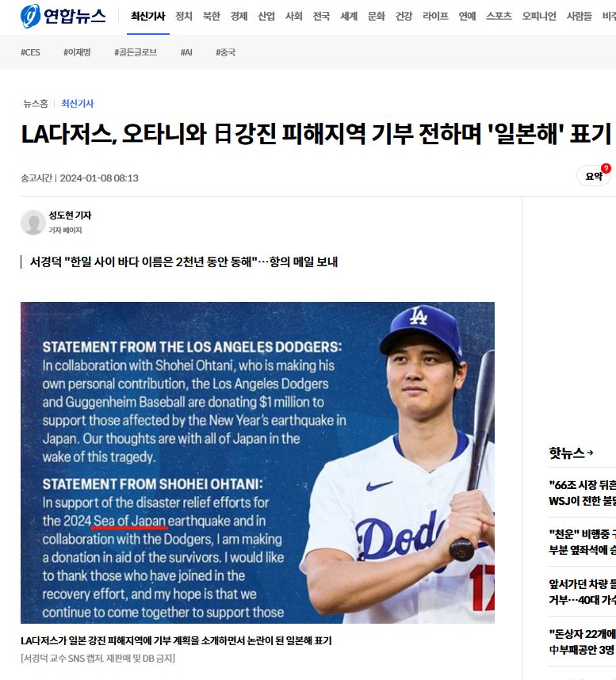Go to 뉴스홈 breadcrumb link
616x680 pixels.
[36, 104]
